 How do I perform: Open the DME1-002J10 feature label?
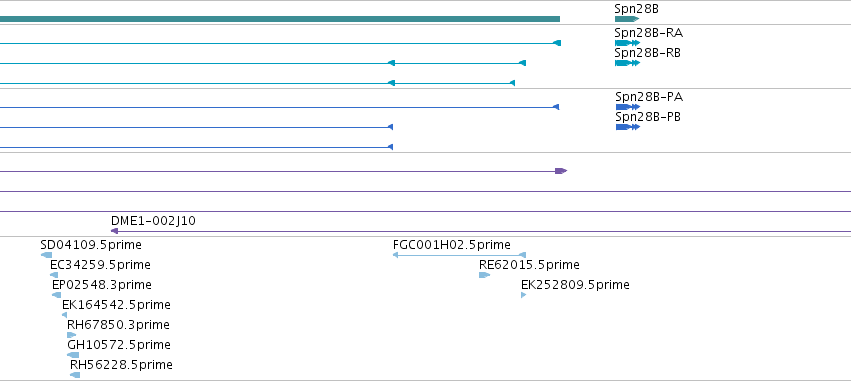pyautogui.click(x=153, y=221)
